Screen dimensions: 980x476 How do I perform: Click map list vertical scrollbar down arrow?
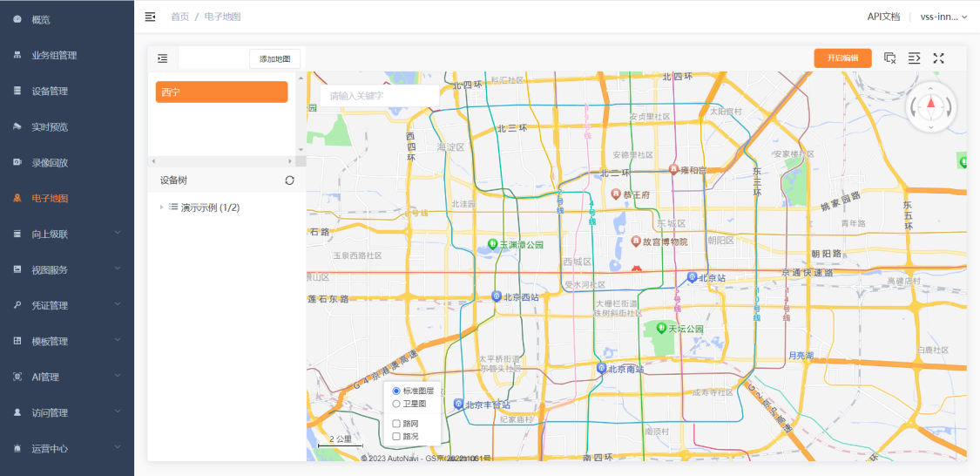tap(301, 150)
